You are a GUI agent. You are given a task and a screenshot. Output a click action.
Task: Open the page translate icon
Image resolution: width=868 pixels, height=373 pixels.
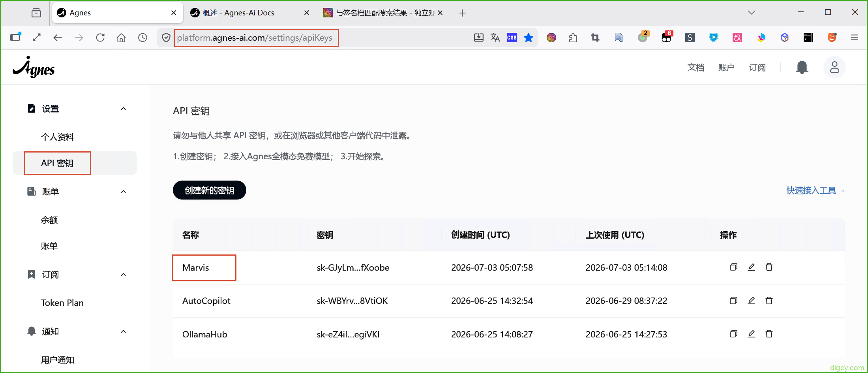coord(495,38)
